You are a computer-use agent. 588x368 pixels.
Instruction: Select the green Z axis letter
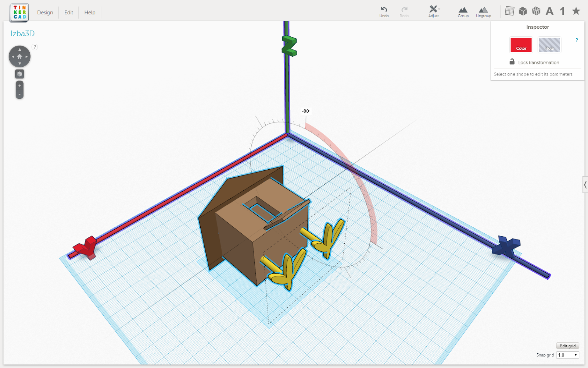[x=289, y=46]
